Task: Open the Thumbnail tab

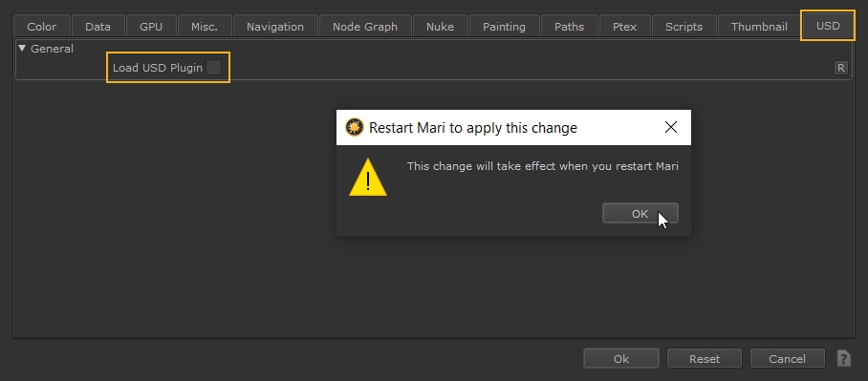Action: click(759, 27)
